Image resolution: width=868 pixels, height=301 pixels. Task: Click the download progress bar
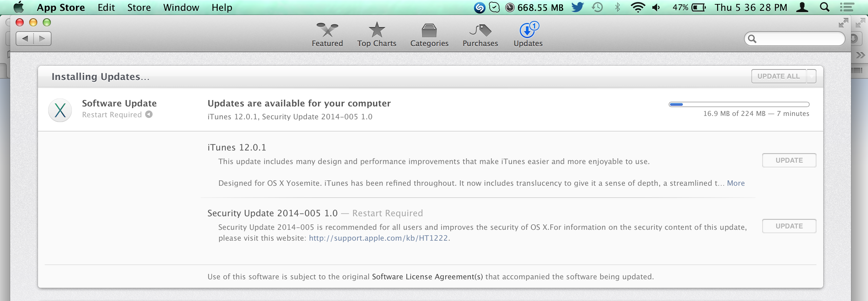point(739,104)
